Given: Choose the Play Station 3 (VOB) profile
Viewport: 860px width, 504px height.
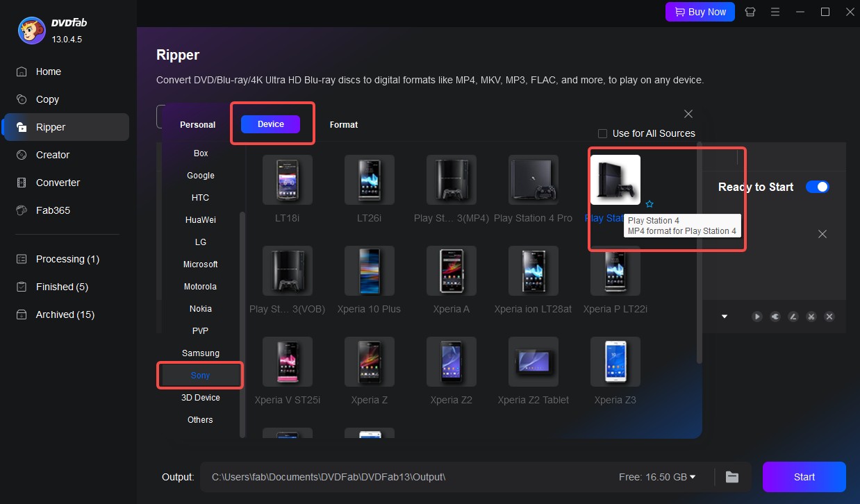Looking at the screenshot, I should coord(288,271).
